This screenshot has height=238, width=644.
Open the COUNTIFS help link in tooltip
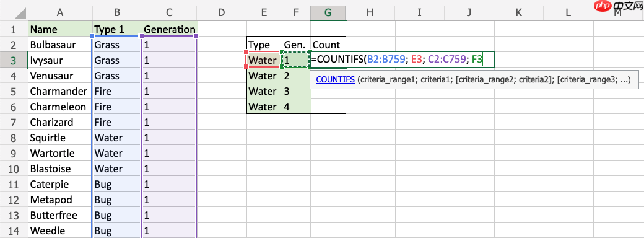(x=335, y=80)
